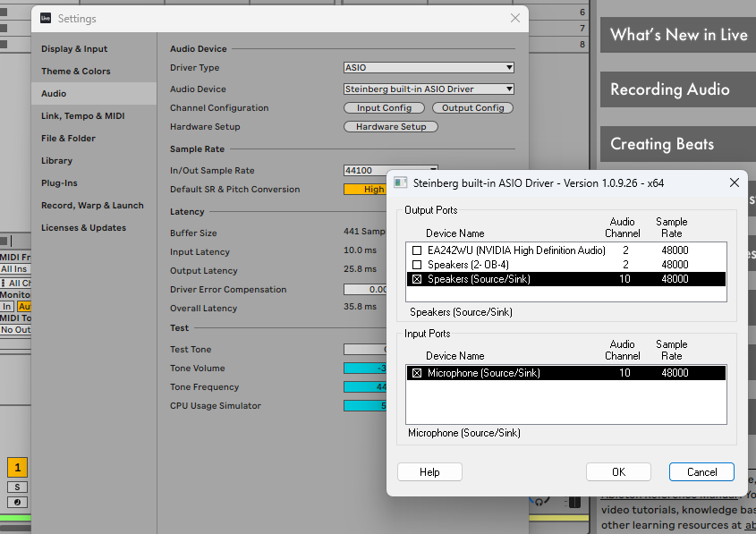The height and width of the screenshot is (534, 756).
Task: Click scene number 8 in Live's session view
Action: 582,45
